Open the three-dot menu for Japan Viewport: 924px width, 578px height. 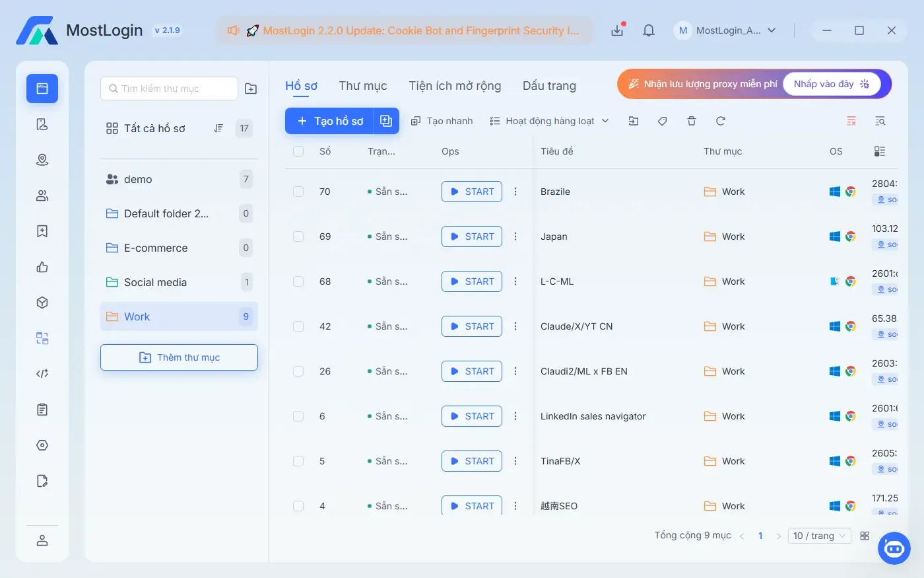pos(515,236)
